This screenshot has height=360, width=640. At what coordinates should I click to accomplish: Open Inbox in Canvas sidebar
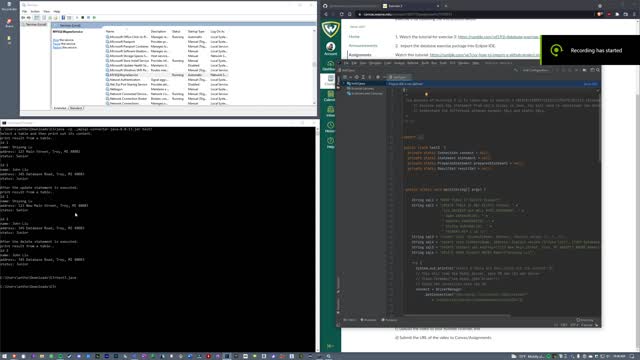(330, 111)
